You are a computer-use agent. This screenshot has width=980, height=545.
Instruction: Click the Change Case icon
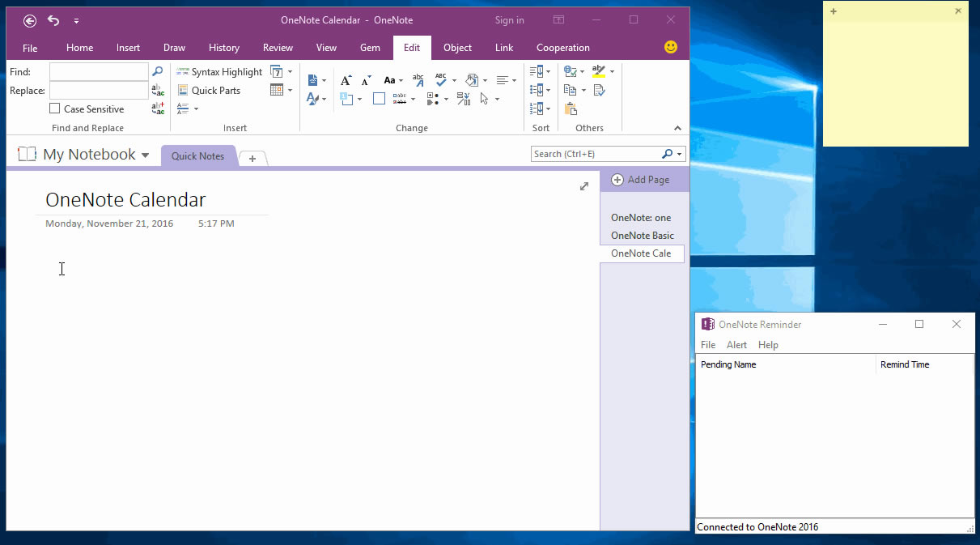pyautogui.click(x=389, y=80)
